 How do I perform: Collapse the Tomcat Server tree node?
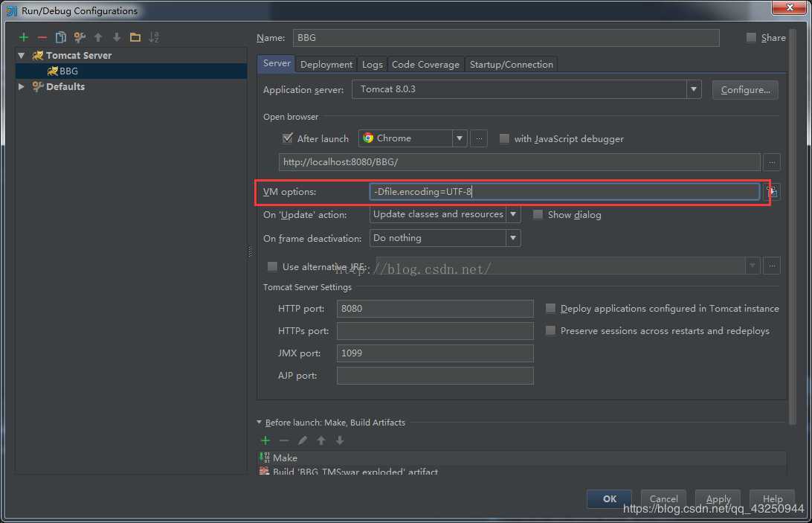22,56
